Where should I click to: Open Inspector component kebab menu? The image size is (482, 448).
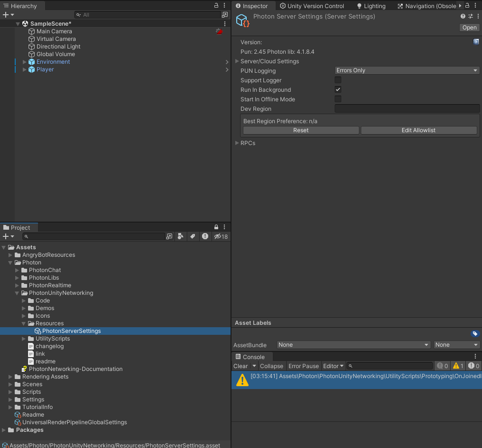coord(478,16)
